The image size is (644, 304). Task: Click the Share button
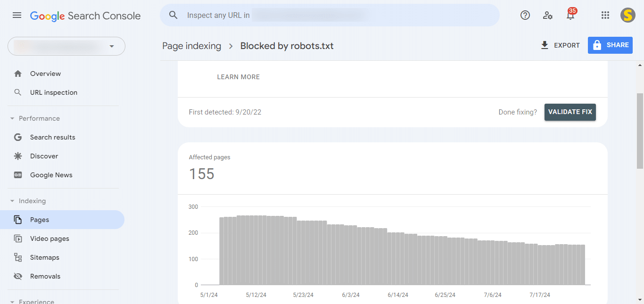point(610,45)
